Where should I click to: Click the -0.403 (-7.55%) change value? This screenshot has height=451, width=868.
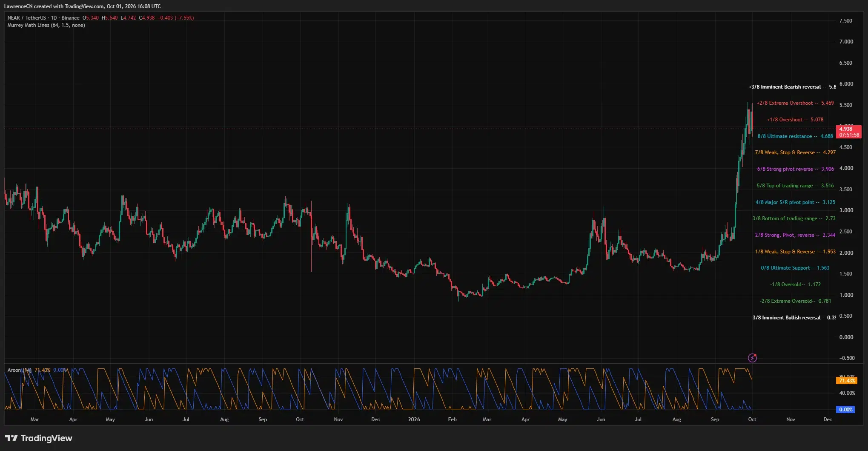click(175, 18)
